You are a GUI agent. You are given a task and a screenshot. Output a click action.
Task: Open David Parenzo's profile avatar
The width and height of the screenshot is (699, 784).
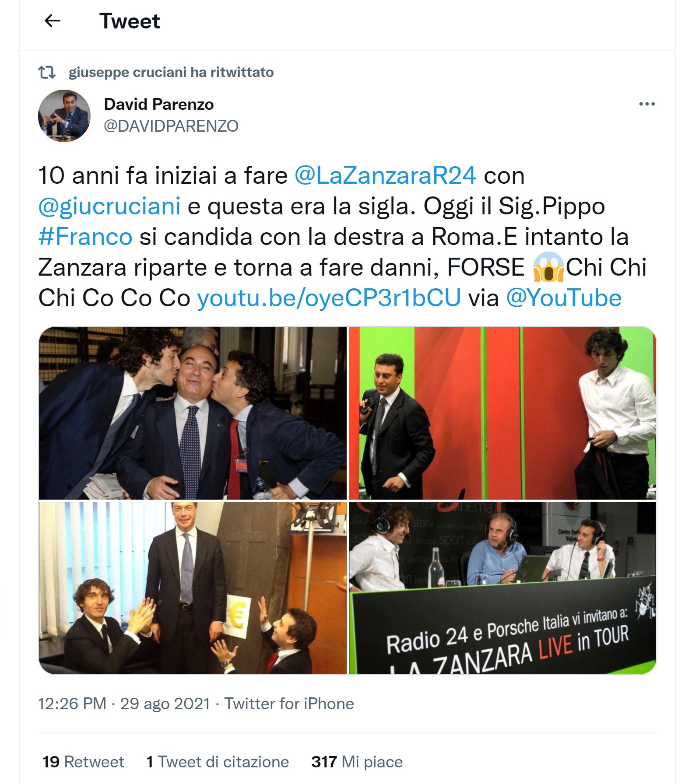tap(64, 116)
